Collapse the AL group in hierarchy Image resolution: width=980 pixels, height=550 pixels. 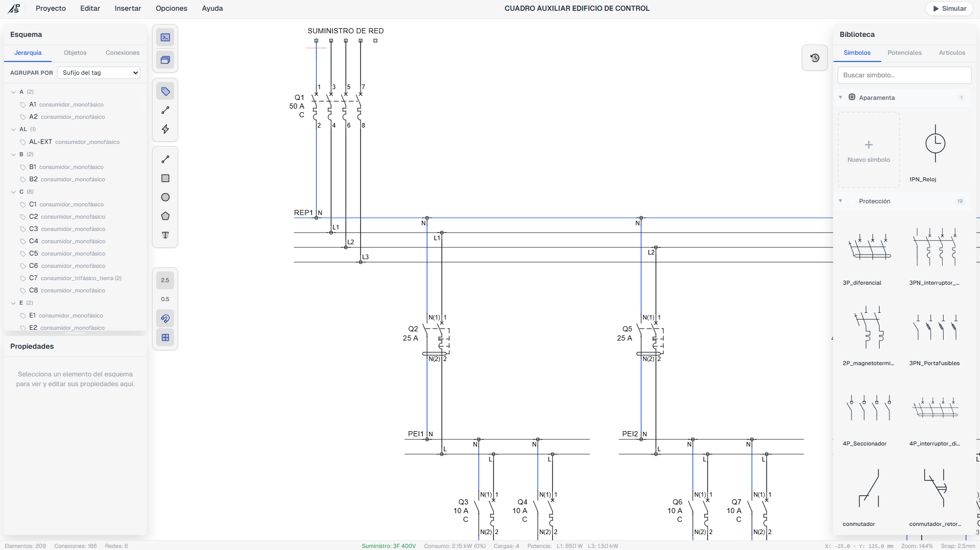pos(13,130)
